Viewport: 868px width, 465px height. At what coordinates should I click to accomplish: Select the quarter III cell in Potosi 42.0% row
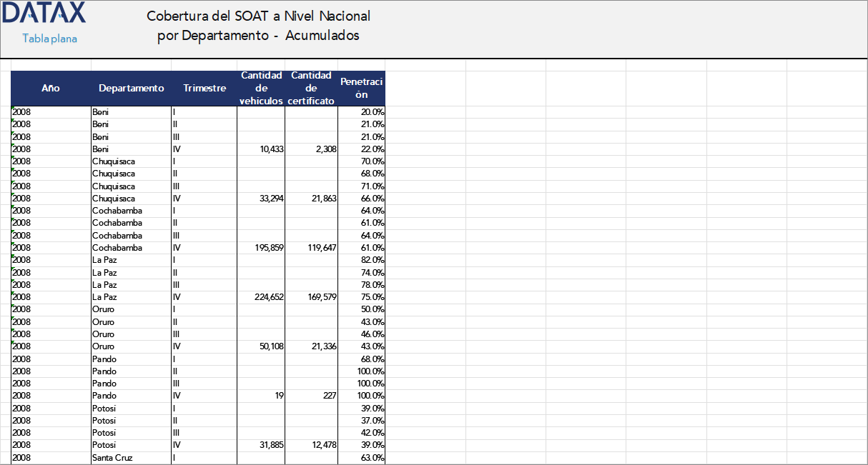(x=204, y=433)
